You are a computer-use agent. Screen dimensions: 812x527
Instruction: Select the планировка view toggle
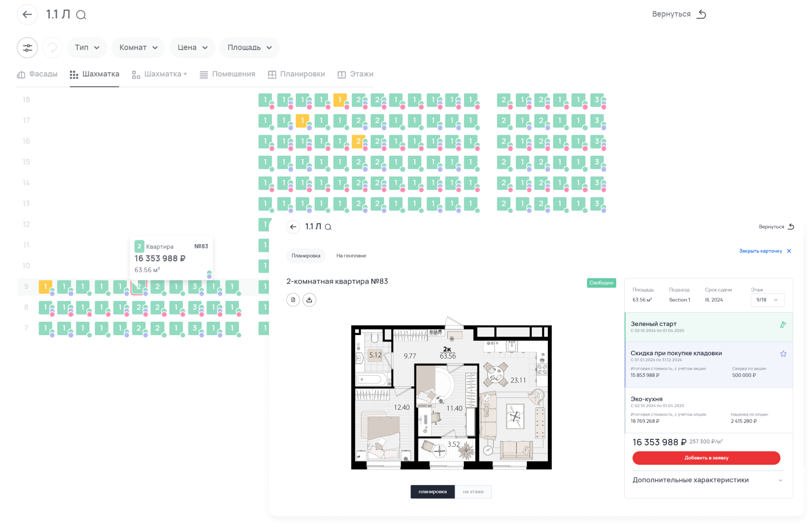pos(433,492)
